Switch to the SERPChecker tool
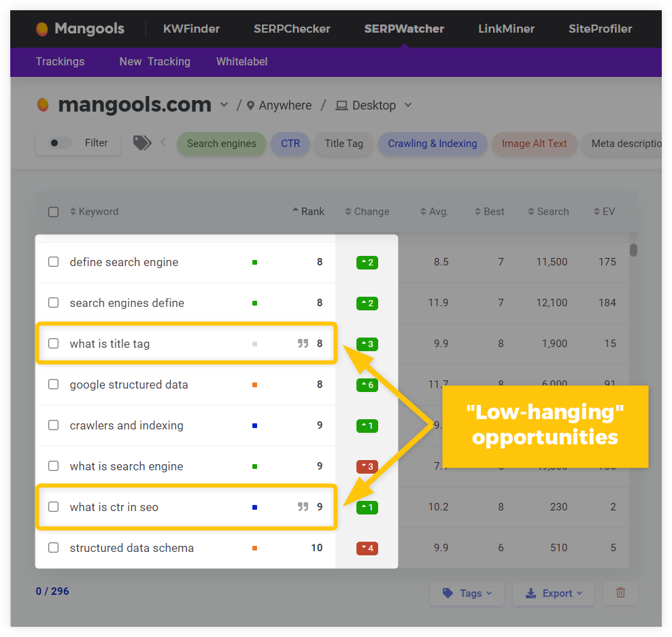The width and height of the screenshot is (672, 637). tap(292, 29)
